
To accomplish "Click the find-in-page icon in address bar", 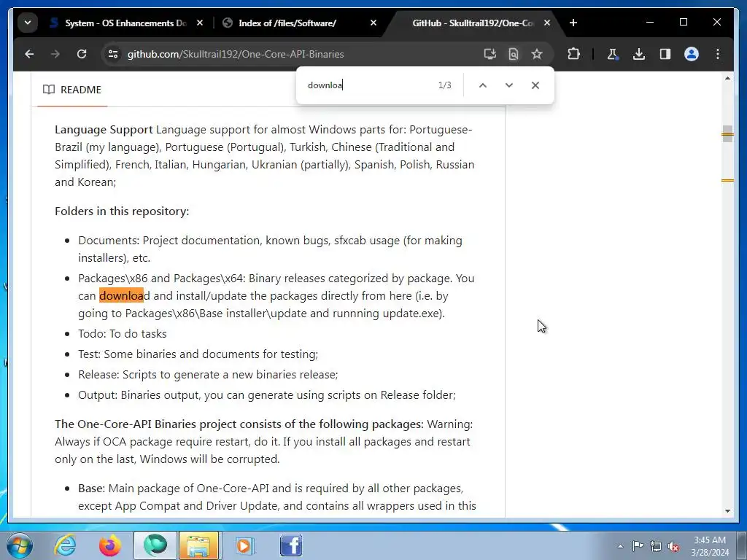I will tap(513, 54).
